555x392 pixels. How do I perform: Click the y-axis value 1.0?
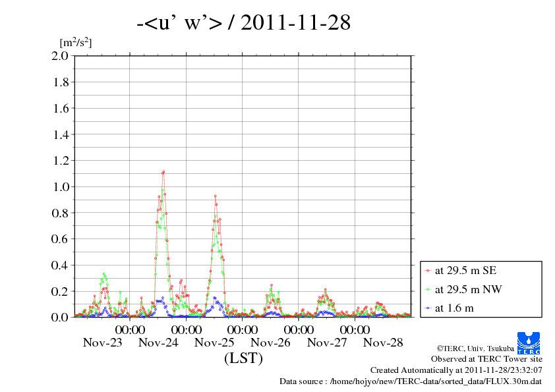click(61, 187)
